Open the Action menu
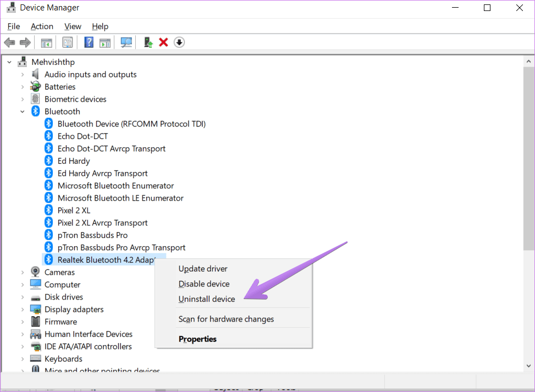Image resolution: width=535 pixels, height=392 pixels. pyautogui.click(x=42, y=26)
